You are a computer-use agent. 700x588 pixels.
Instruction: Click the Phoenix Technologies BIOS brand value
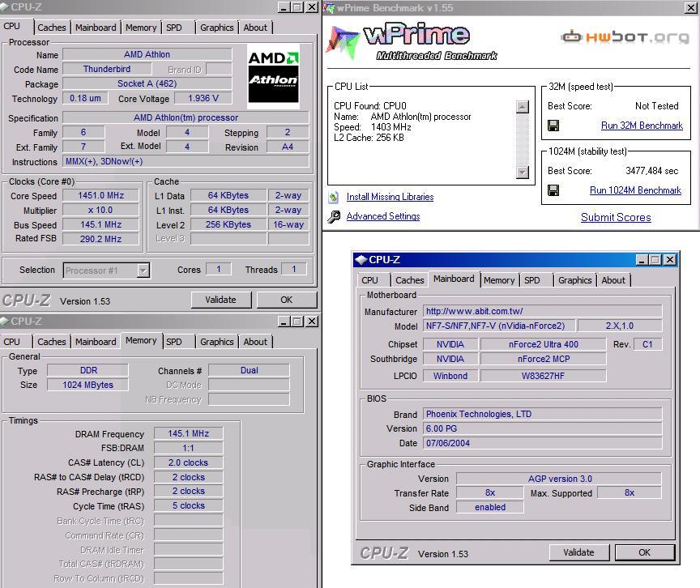(x=543, y=414)
